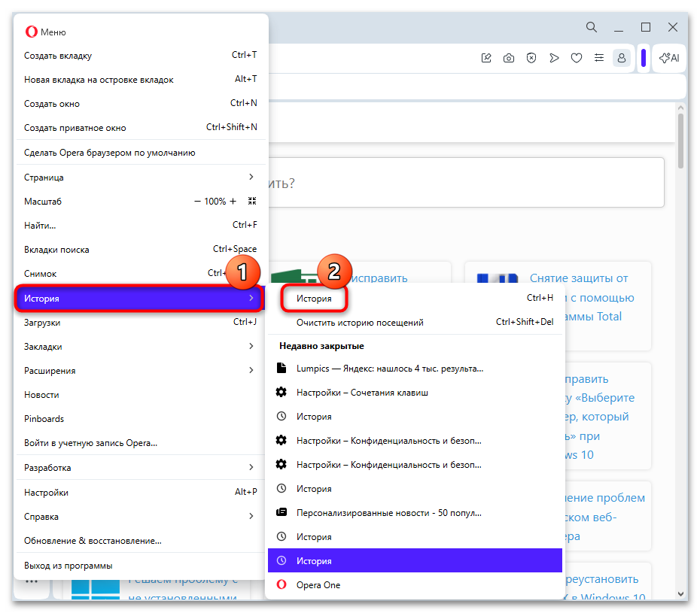Screen dimensions: 700x613
Task: Click the send/flow arrow toolbar icon
Action: tap(554, 58)
